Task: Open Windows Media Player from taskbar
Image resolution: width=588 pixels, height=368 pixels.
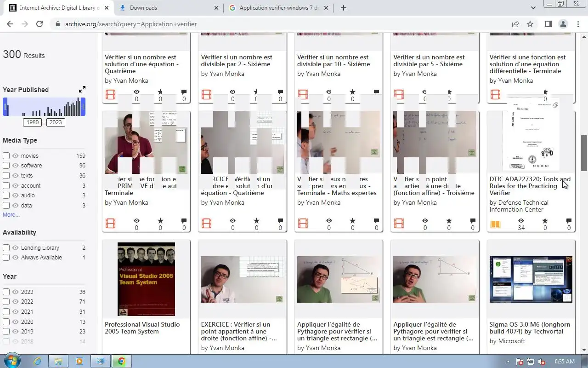Action: tap(79, 361)
